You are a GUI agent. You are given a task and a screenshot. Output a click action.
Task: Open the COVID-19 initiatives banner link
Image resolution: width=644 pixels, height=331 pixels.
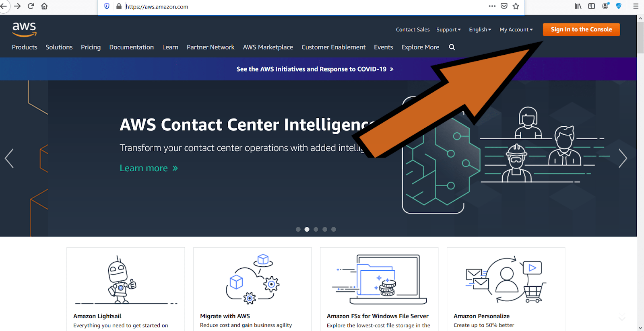[315, 69]
